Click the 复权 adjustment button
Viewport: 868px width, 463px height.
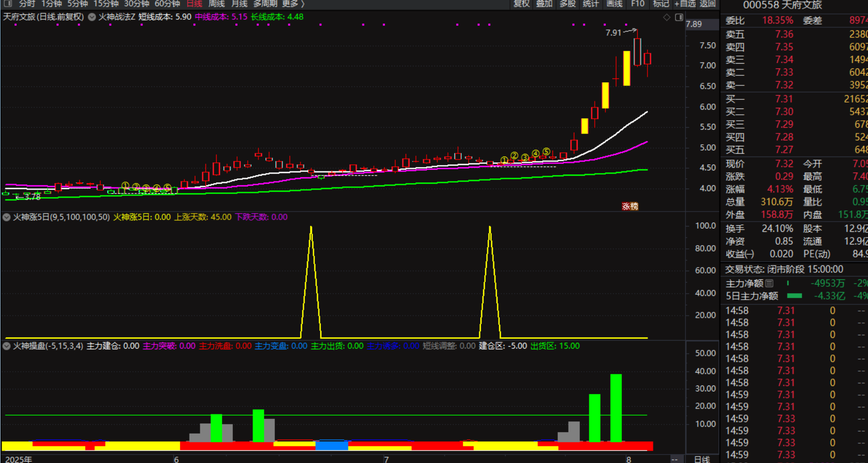tap(522, 4)
